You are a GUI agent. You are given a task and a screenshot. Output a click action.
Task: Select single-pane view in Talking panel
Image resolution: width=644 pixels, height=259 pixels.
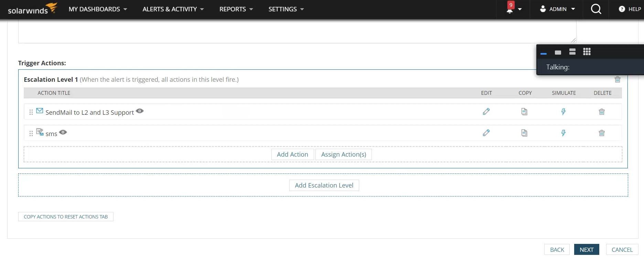(558, 52)
